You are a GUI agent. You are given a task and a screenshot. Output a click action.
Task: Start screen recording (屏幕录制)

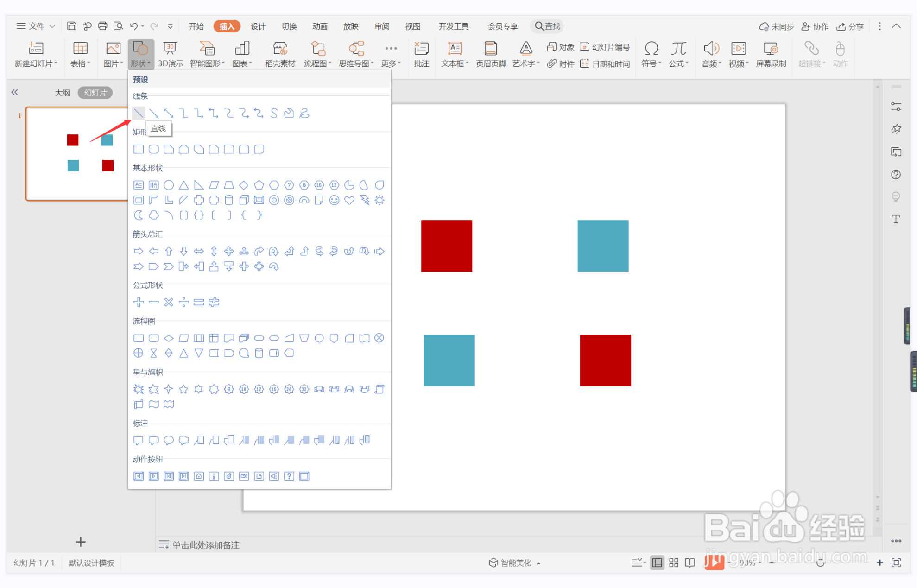pyautogui.click(x=771, y=55)
